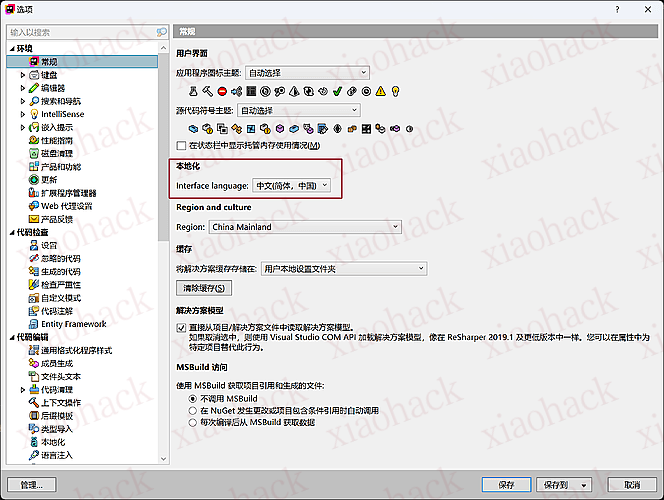The height and width of the screenshot is (500, 664).
Task: Click the disk icon beside 磁盘清理
Action: [34, 154]
